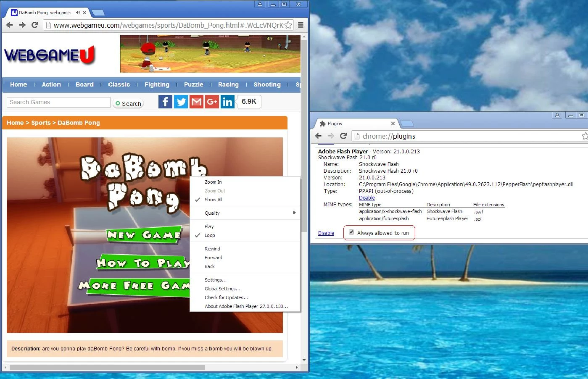Open the baseball game banner ad
This screenshot has height=379, width=588.
coord(210,54)
